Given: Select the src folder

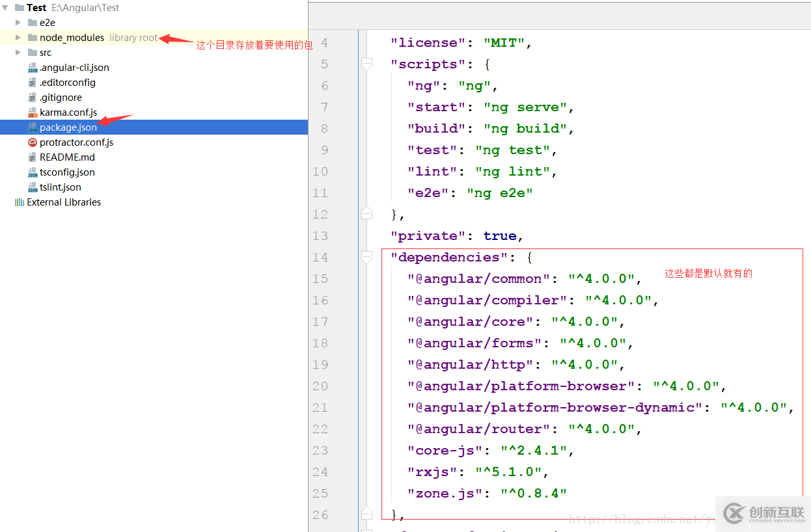Looking at the screenshot, I should point(46,53).
